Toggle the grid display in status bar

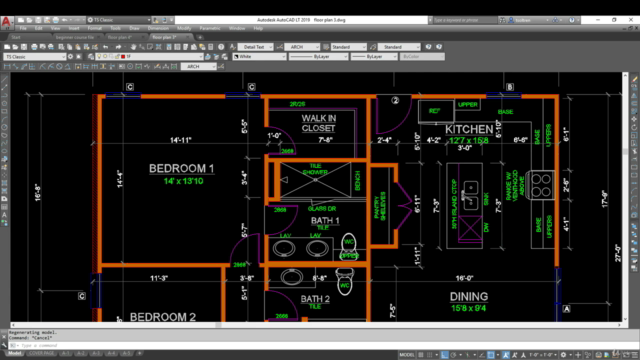pos(421,355)
